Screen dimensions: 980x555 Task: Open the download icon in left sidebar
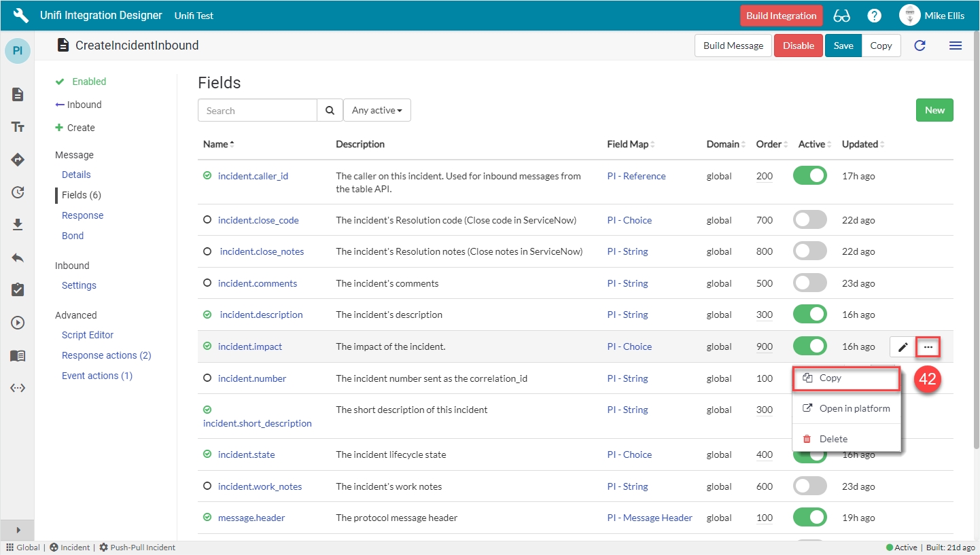click(x=18, y=225)
